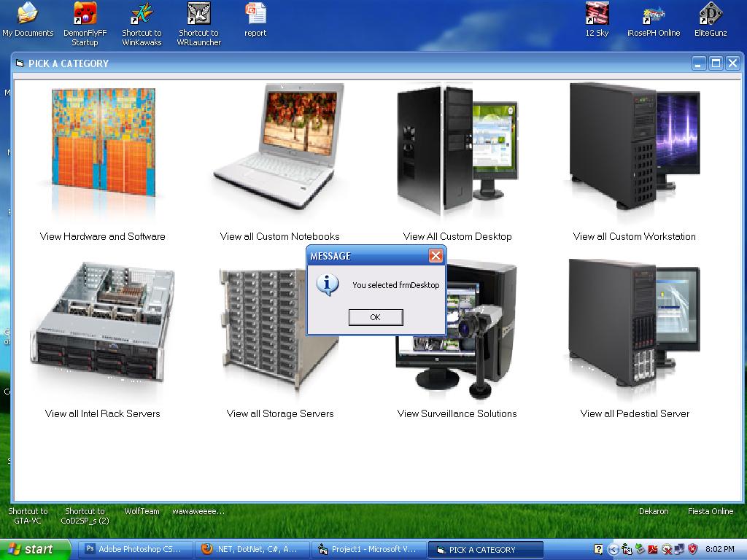Image resolution: width=747 pixels, height=560 pixels.
Task: Open the My Documents desktop icon
Action: coord(28,14)
